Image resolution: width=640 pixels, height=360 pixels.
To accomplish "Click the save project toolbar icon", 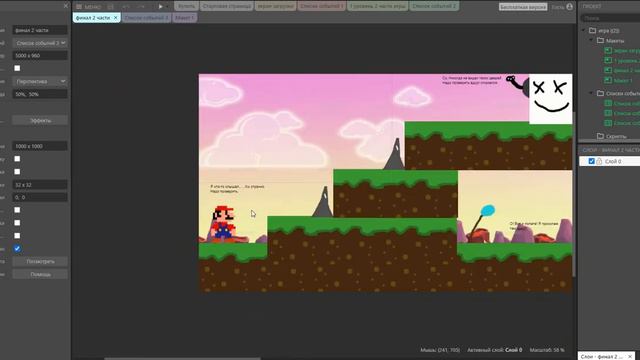I will (x=110, y=7).
